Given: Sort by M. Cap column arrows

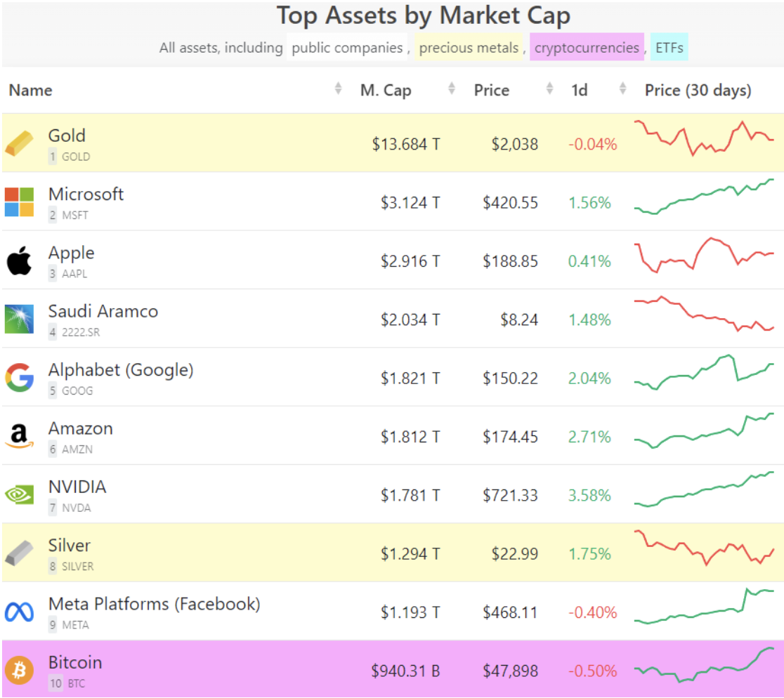Looking at the screenshot, I should pyautogui.click(x=452, y=89).
